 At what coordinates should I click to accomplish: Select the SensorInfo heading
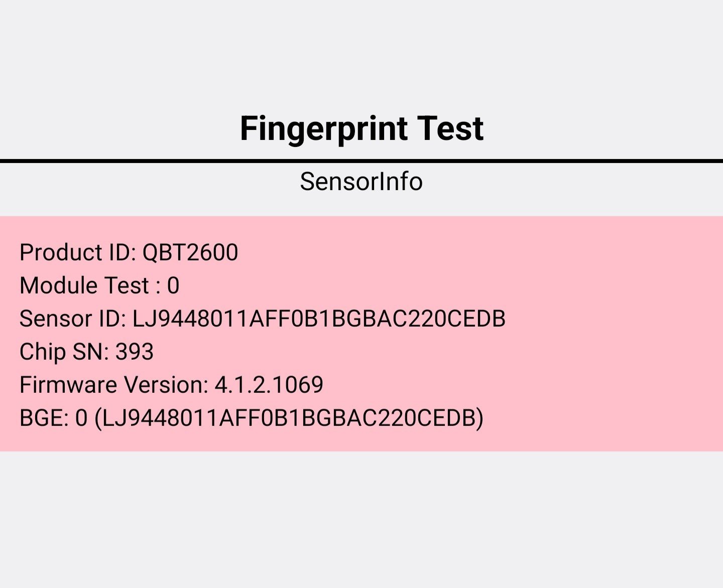361,182
